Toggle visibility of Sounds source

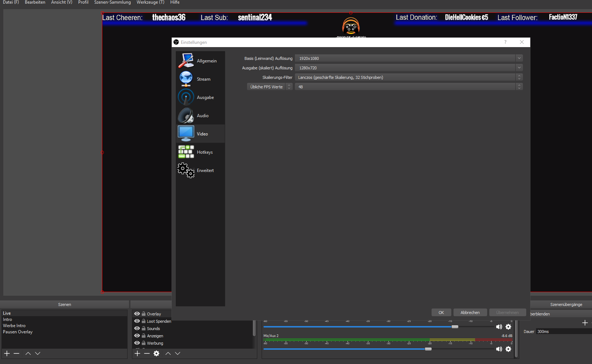137,328
